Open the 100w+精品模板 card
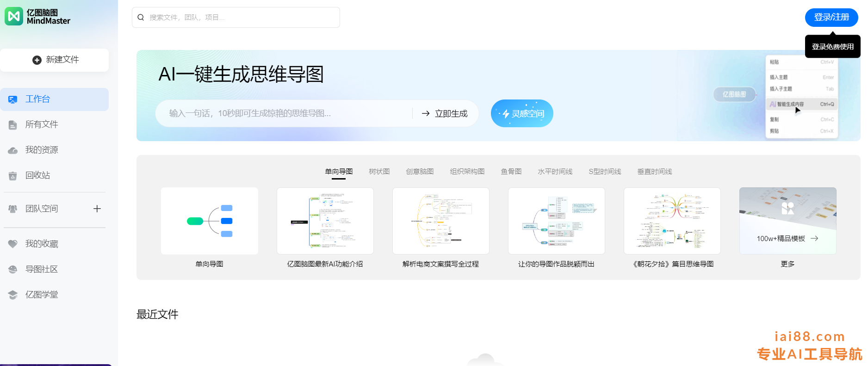The width and height of the screenshot is (868, 366). point(788,221)
